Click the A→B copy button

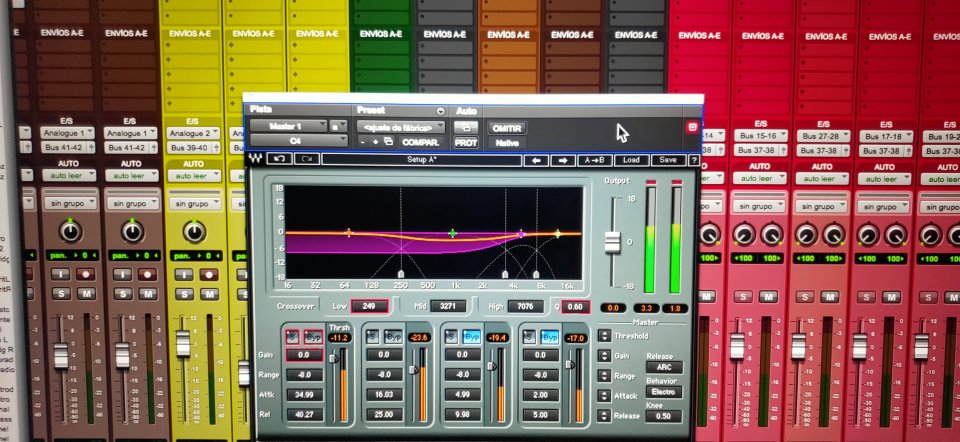pos(594,160)
